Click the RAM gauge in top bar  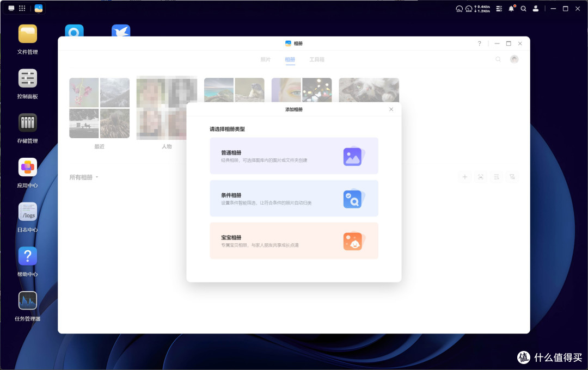pos(469,9)
